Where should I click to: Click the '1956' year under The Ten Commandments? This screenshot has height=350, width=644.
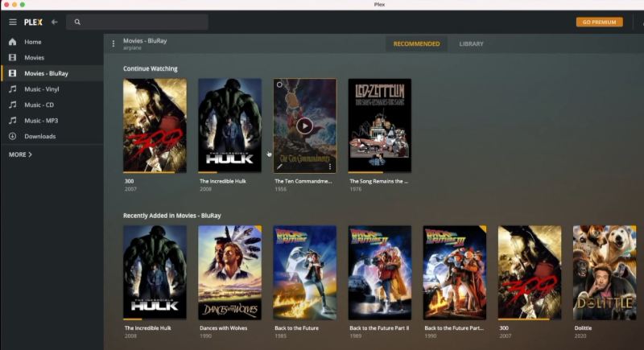pos(280,189)
